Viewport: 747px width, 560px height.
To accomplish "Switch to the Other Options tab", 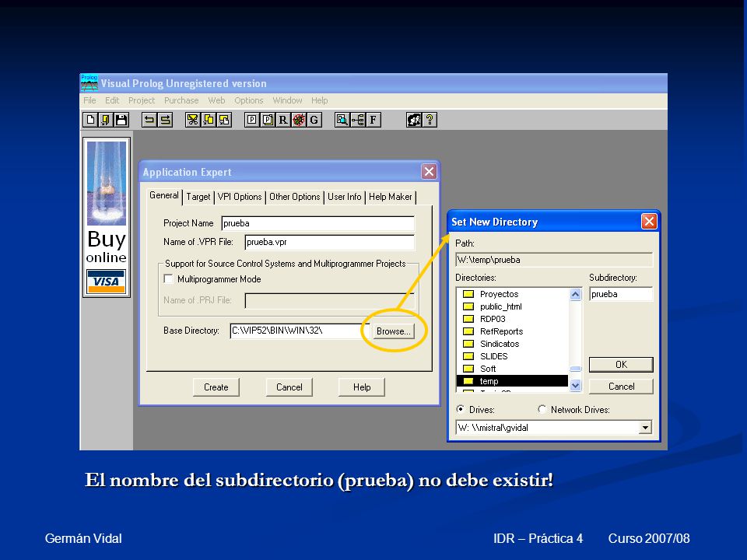I will click(x=294, y=197).
